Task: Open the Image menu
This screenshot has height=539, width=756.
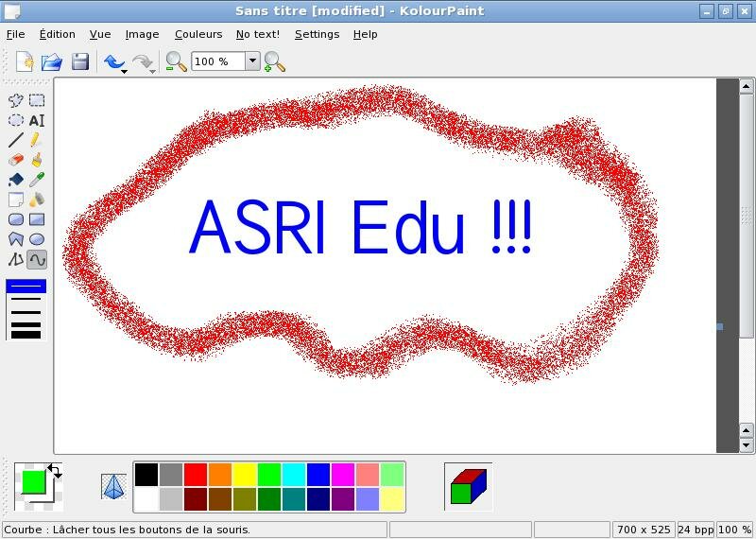Action: [143, 34]
